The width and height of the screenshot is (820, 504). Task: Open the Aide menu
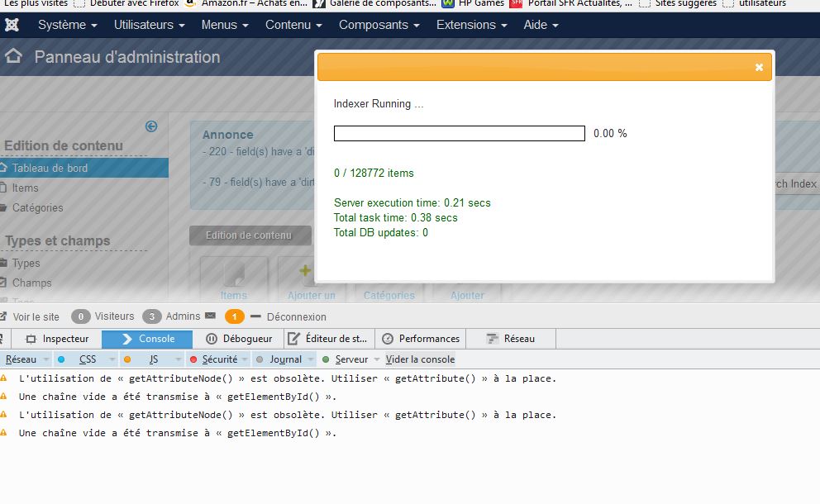[541, 25]
